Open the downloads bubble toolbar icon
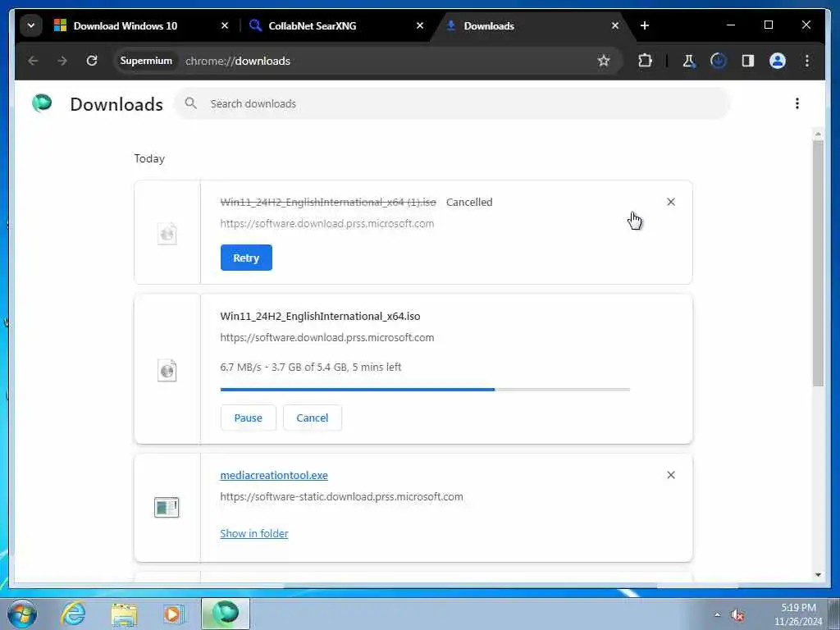Viewport: 840px width, 630px height. pos(719,61)
